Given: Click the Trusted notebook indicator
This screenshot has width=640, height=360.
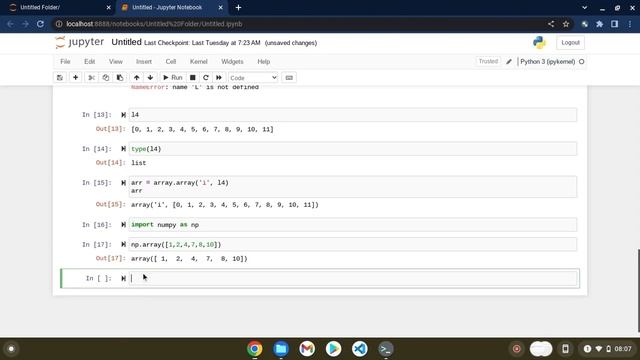Looking at the screenshot, I should click(488, 61).
